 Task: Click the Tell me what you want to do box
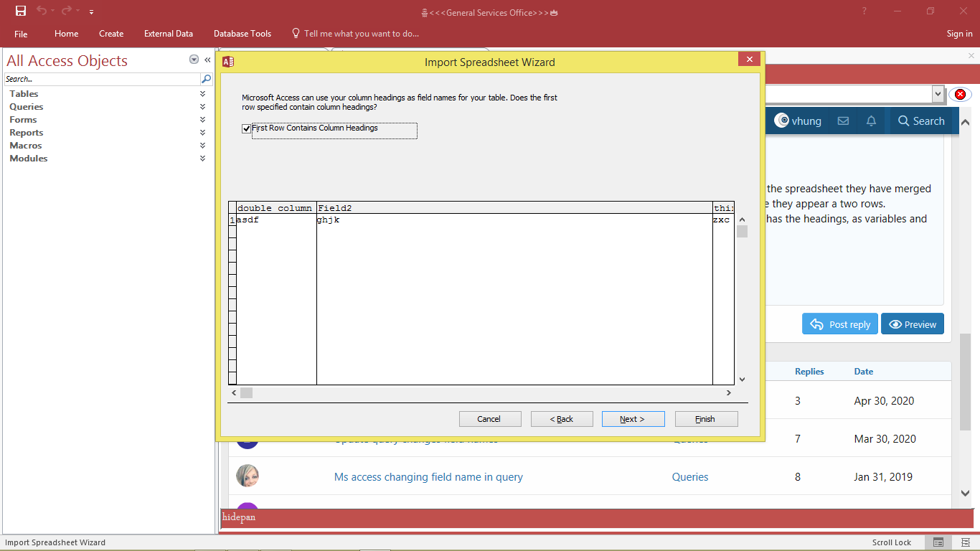pyautogui.click(x=355, y=34)
